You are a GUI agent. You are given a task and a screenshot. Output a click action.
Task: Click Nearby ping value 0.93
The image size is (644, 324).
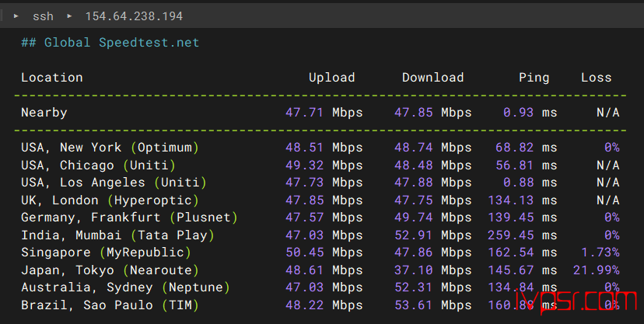(x=518, y=113)
